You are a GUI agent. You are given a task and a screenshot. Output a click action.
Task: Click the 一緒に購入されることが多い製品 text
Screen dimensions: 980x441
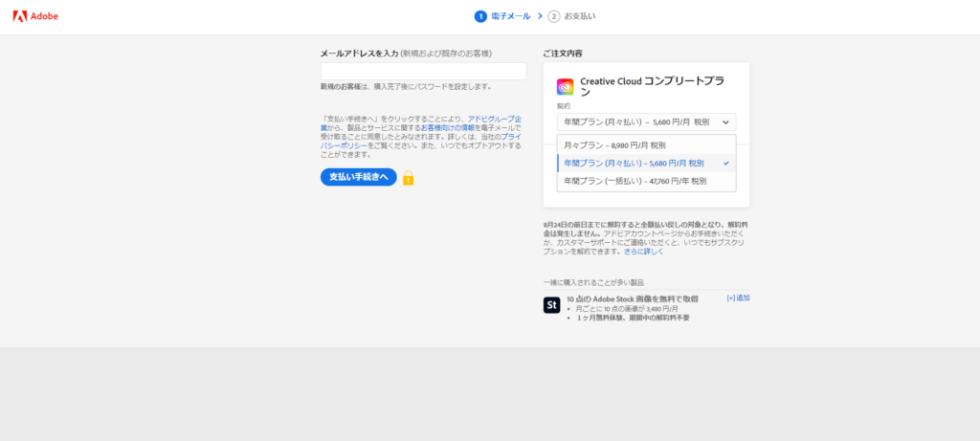pyautogui.click(x=593, y=283)
